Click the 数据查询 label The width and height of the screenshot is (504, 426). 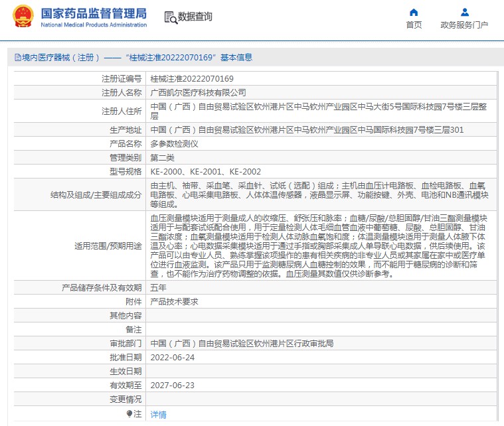(195, 17)
